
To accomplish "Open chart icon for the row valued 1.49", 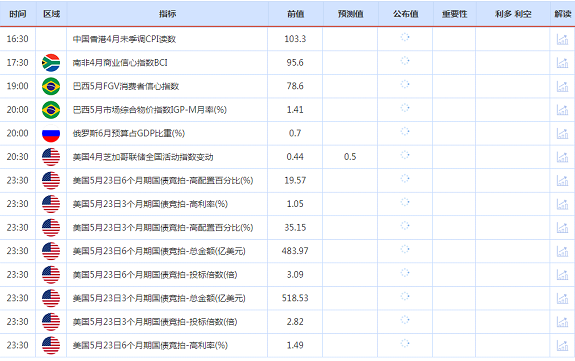I will click(x=562, y=345).
